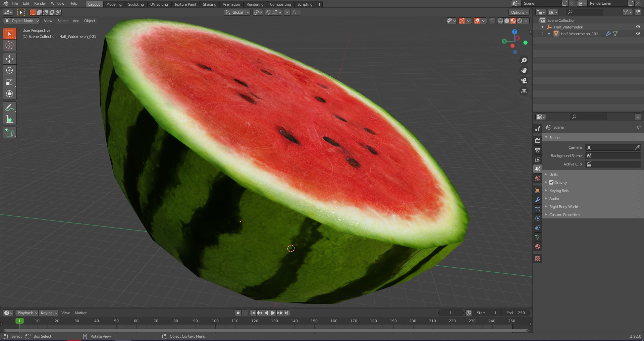This screenshot has width=644, height=341.
Task: Open Object Mode dropdown
Action: [21, 21]
